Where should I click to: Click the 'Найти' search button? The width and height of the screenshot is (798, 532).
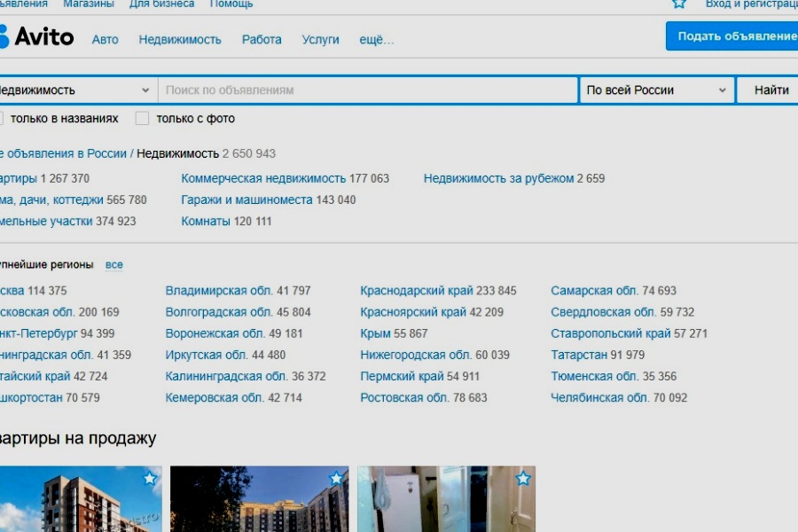tap(770, 90)
